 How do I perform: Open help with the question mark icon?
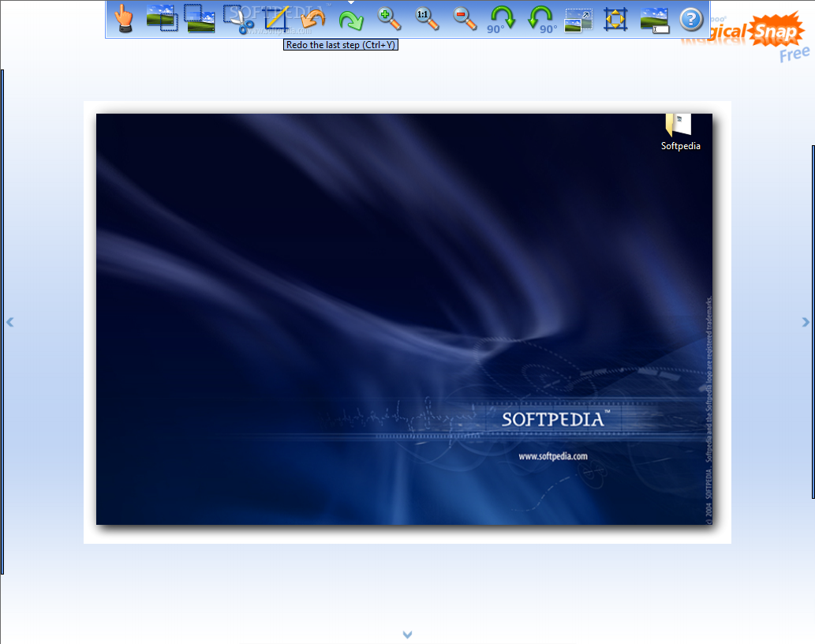point(691,20)
